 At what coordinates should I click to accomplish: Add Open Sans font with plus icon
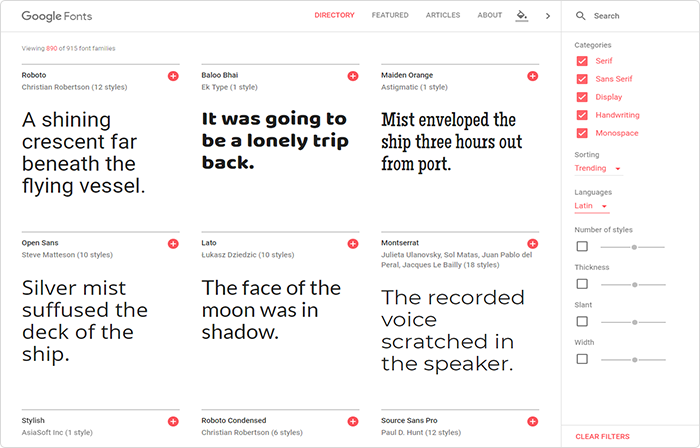point(173,244)
